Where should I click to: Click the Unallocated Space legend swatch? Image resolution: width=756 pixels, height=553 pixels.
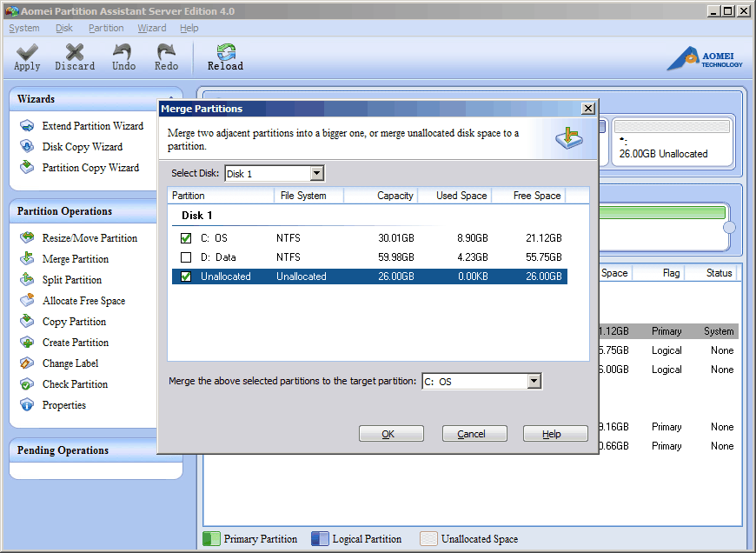tap(428, 538)
